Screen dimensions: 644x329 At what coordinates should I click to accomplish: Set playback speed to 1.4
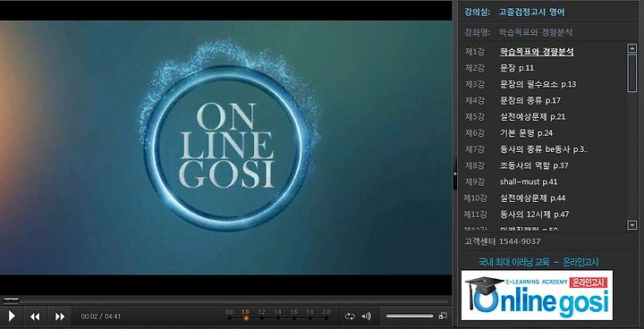click(277, 315)
